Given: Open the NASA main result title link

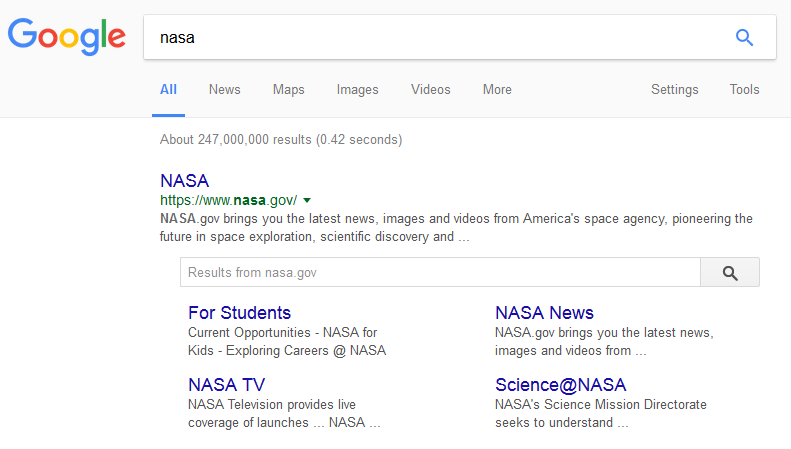Looking at the screenshot, I should click(184, 181).
